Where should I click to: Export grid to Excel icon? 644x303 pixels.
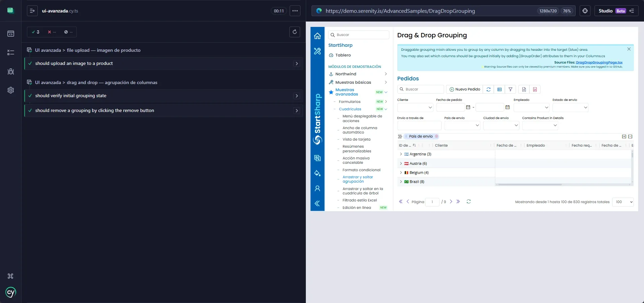524,89
